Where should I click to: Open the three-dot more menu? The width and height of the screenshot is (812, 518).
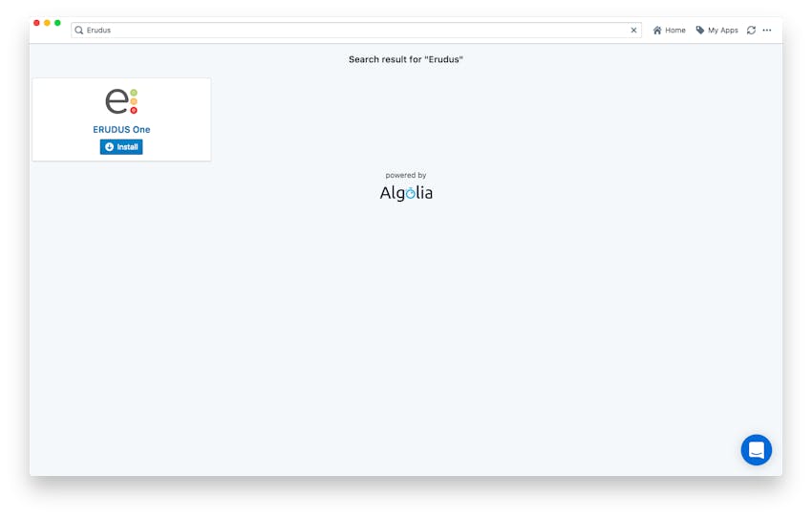(x=767, y=30)
